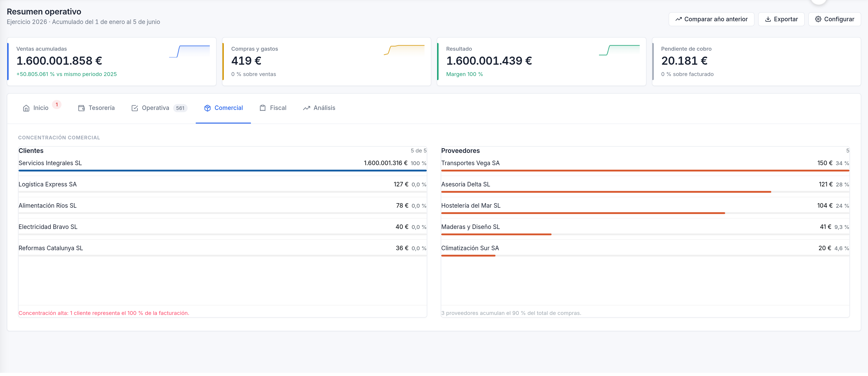This screenshot has height=376, width=868.
Task: Click the 150 € amount for Transportes Vega
Action: (x=825, y=164)
